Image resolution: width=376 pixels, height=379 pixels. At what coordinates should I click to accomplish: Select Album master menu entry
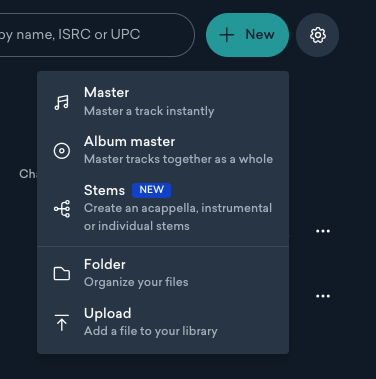tap(163, 150)
